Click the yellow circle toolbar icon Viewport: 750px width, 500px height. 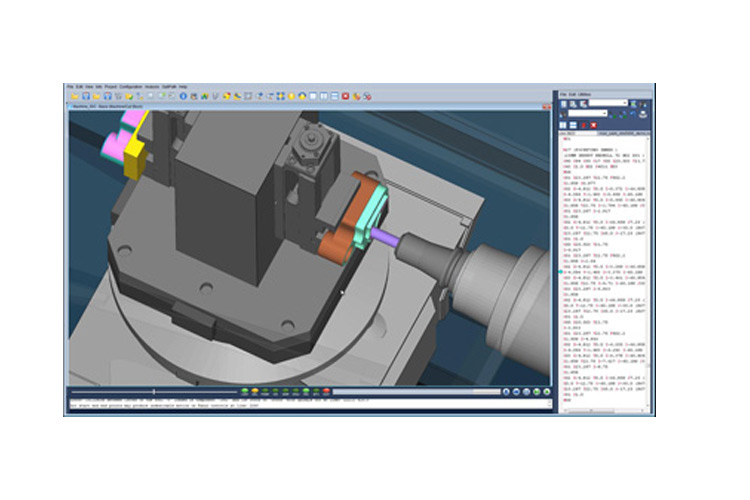(291, 96)
